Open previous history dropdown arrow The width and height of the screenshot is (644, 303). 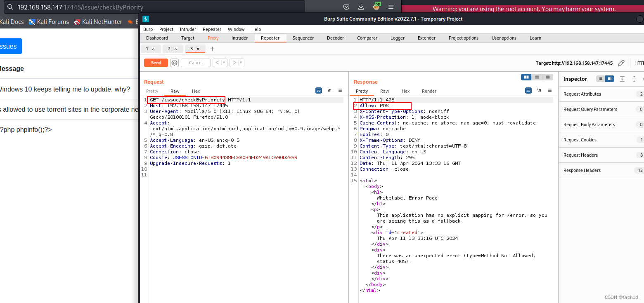pos(224,63)
